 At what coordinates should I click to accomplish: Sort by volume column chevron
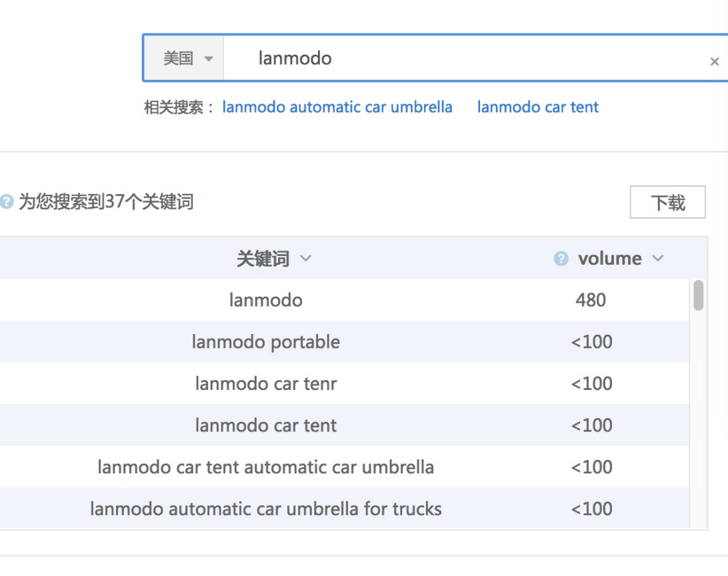pos(658,258)
